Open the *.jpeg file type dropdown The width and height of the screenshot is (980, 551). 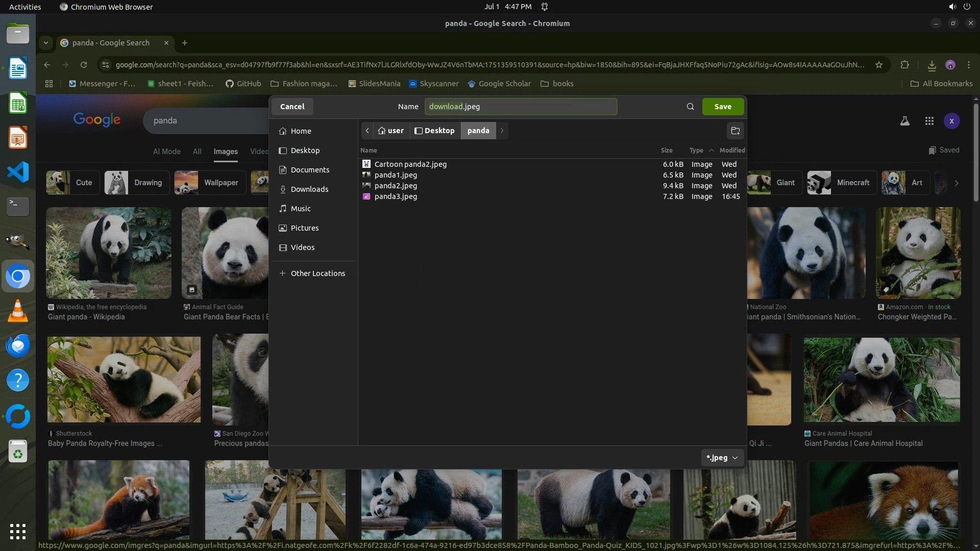[722, 458]
